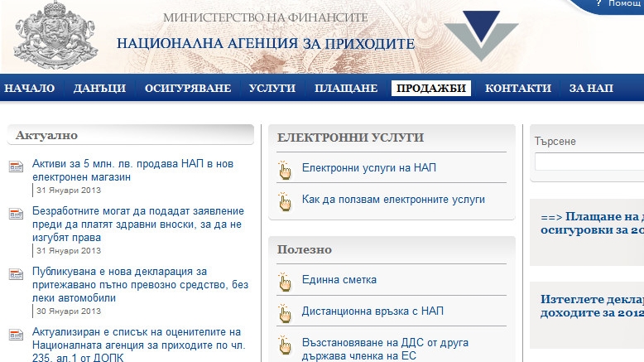Viewport: 644px width, 362px height.
Task: Open the ДАНЪЦИ menu item
Action: [x=99, y=88]
